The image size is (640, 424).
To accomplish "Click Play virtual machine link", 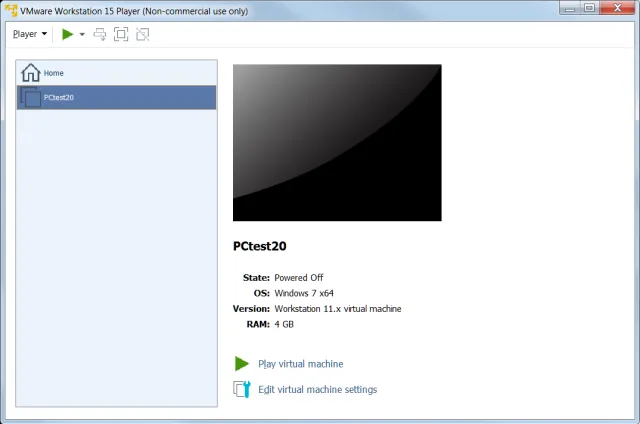I will pyautogui.click(x=301, y=364).
